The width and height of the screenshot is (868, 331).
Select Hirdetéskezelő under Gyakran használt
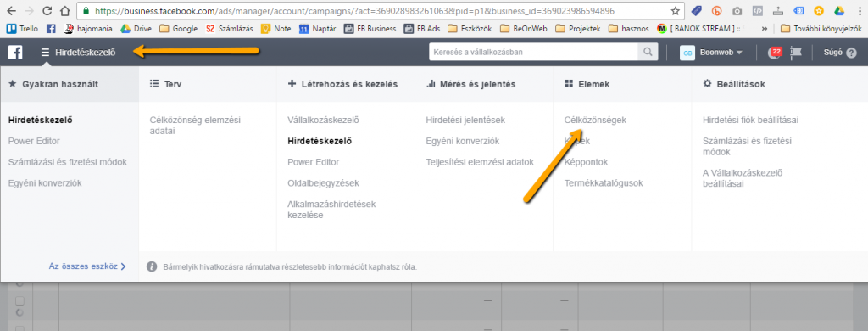[40, 120]
